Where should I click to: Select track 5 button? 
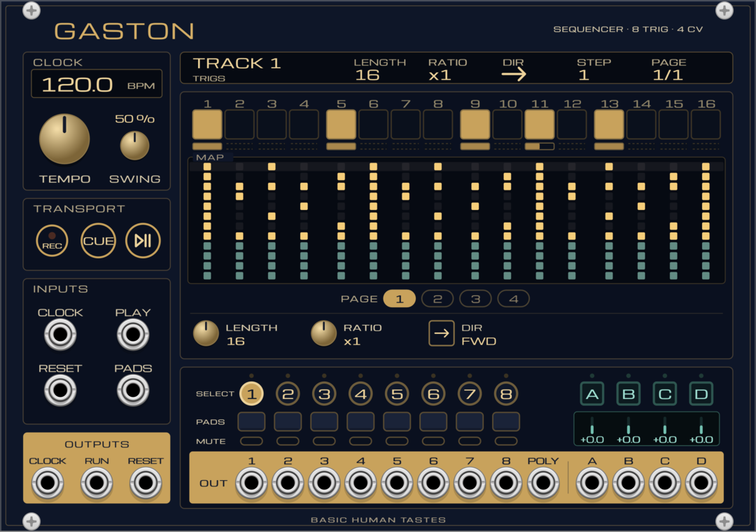click(x=397, y=394)
